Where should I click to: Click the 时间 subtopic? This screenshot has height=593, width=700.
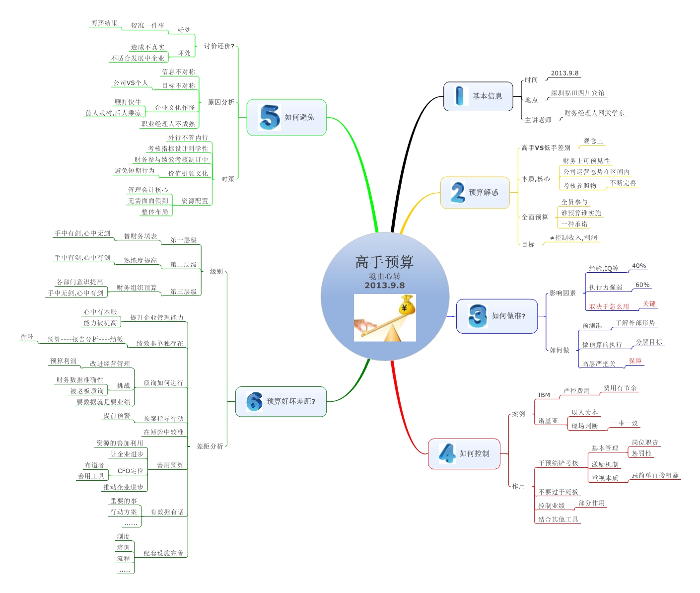531,80
